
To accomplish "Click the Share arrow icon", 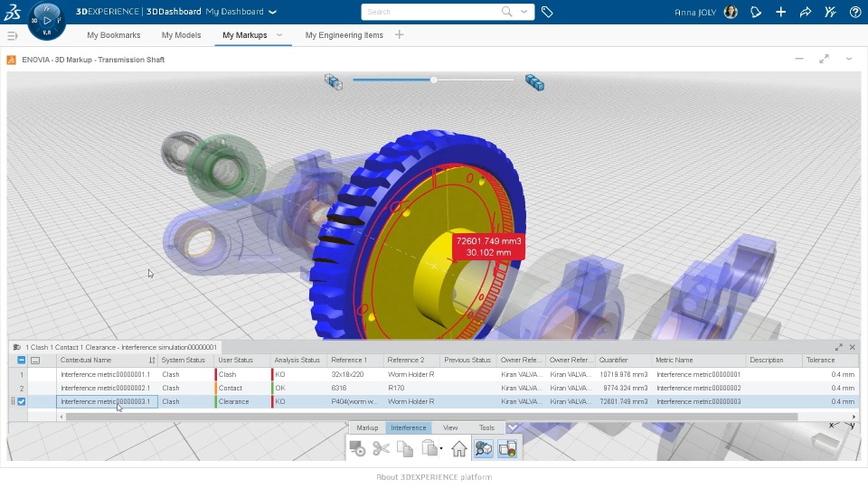I will pos(806,12).
